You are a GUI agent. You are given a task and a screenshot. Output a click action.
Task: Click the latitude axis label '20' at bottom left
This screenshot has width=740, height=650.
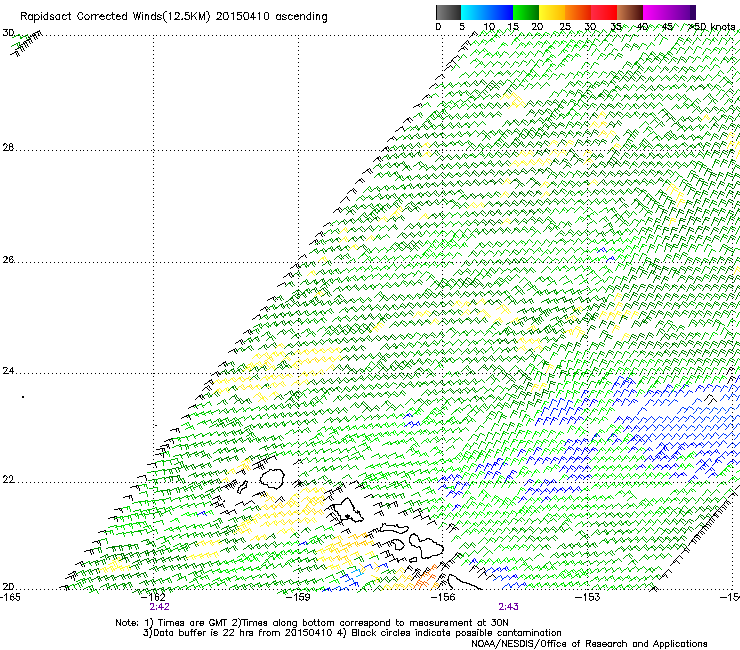point(8,587)
